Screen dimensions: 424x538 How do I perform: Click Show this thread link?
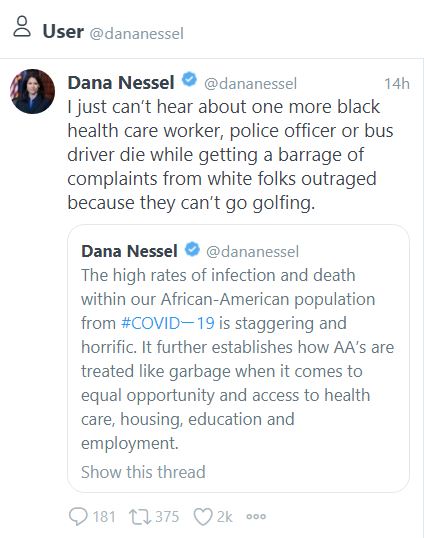143,472
